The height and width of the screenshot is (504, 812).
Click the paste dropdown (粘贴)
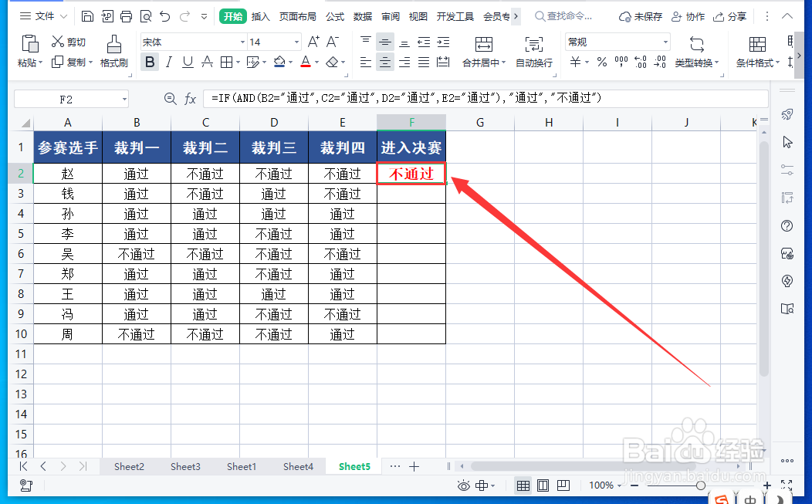(x=29, y=63)
